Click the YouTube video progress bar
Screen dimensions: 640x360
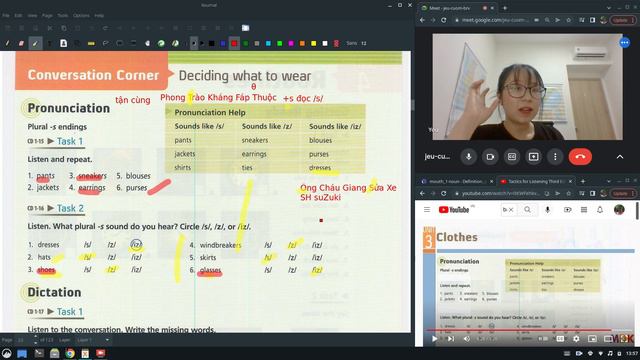click(x=529, y=330)
